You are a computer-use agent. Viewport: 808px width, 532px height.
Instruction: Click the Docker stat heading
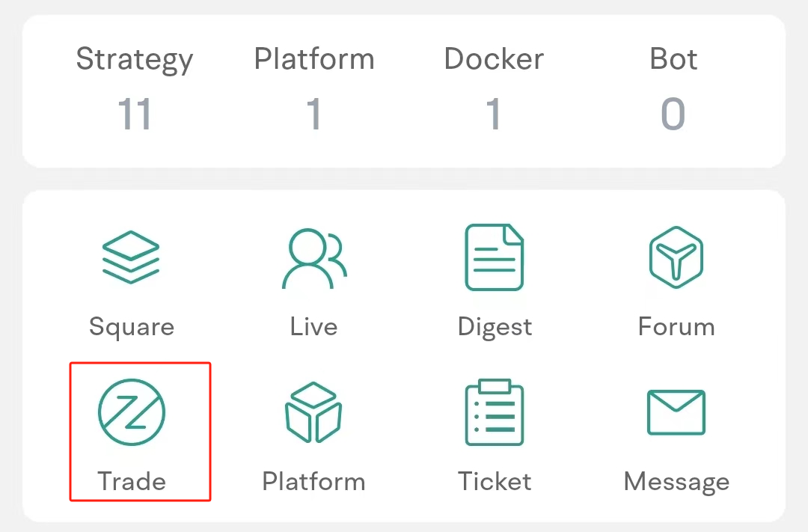494,59
